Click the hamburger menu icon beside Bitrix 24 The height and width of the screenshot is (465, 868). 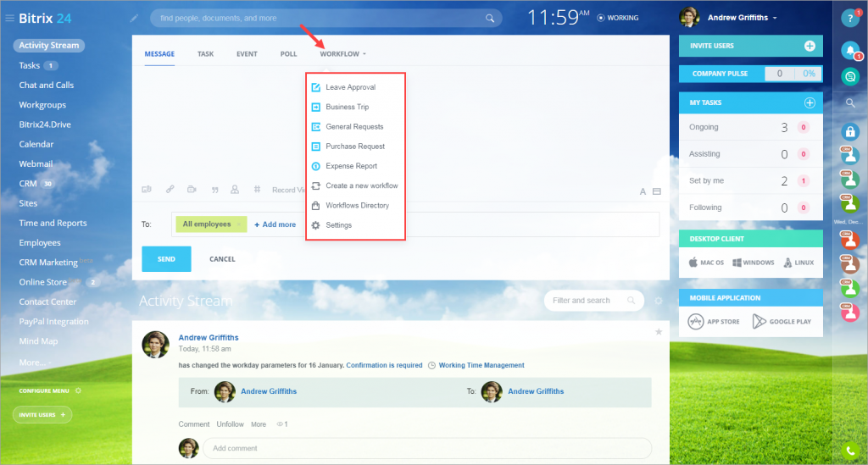tap(9, 17)
